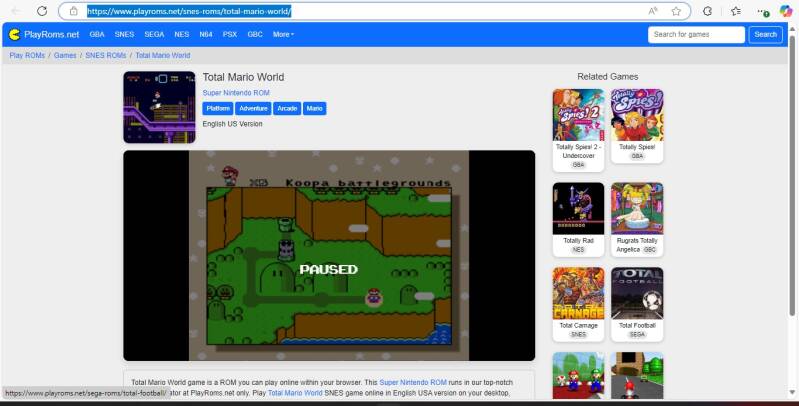Open the Copilot sidebar icon
Image resolution: width=799 pixels, height=406 pixels.
786,11
